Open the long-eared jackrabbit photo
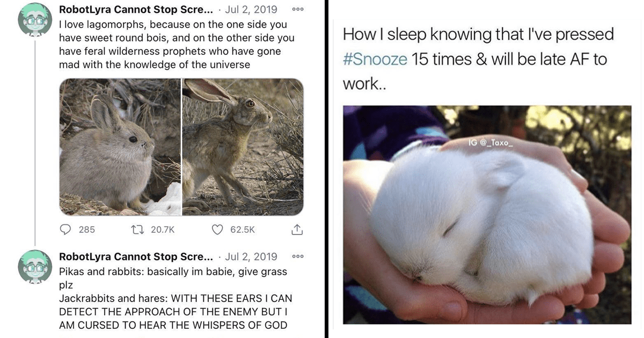644x338 pixels. click(243, 147)
